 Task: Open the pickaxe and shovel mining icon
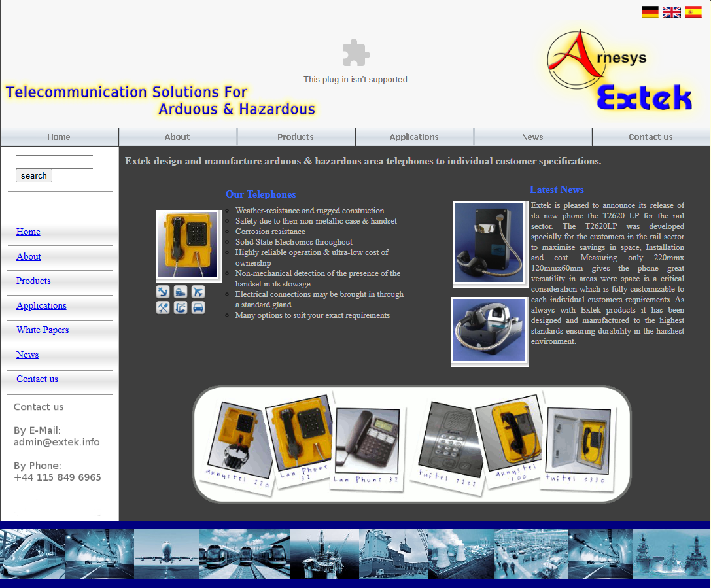click(x=163, y=307)
